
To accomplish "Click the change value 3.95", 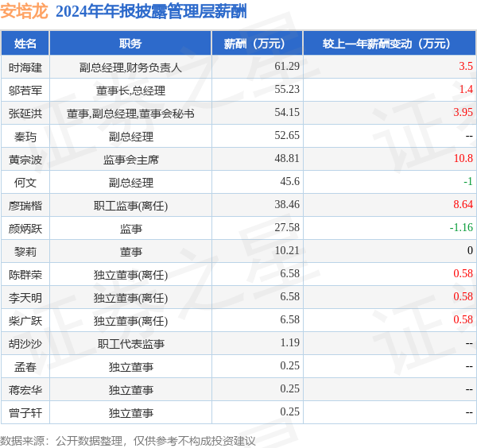I will pos(463,113).
